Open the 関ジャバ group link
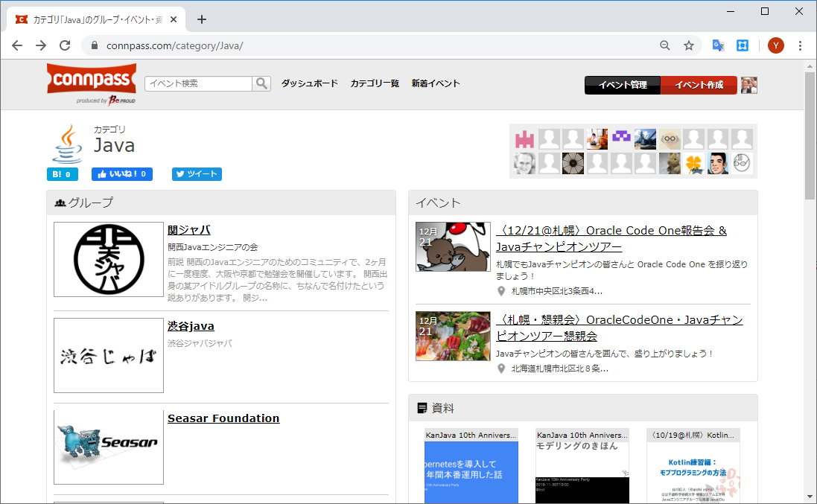This screenshot has height=504, width=817. click(188, 229)
